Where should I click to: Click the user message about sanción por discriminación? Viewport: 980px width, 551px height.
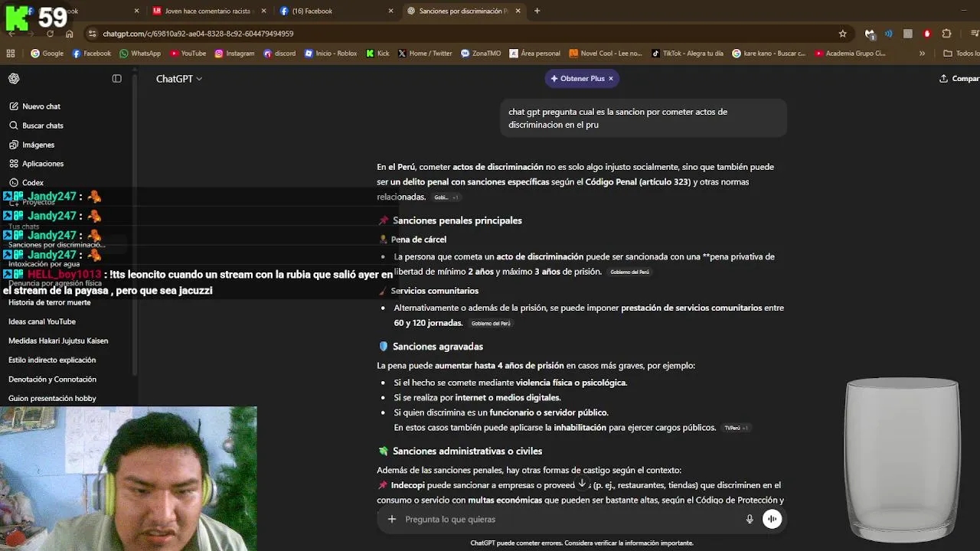click(x=643, y=118)
